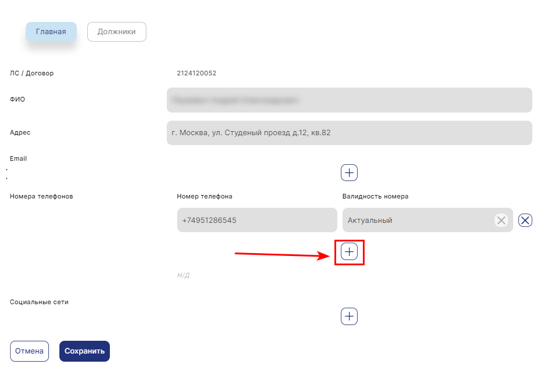The height and width of the screenshot is (373, 552).
Task: Click the Социальные сети label
Action: [x=39, y=302]
